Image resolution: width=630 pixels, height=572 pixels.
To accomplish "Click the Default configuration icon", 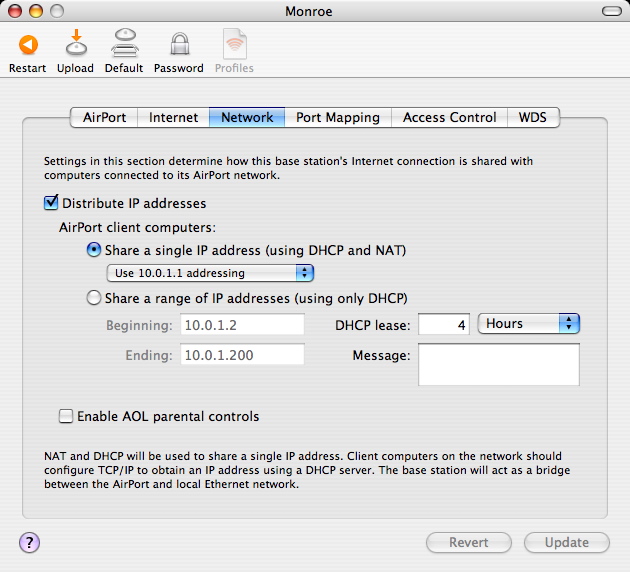I will click(125, 43).
